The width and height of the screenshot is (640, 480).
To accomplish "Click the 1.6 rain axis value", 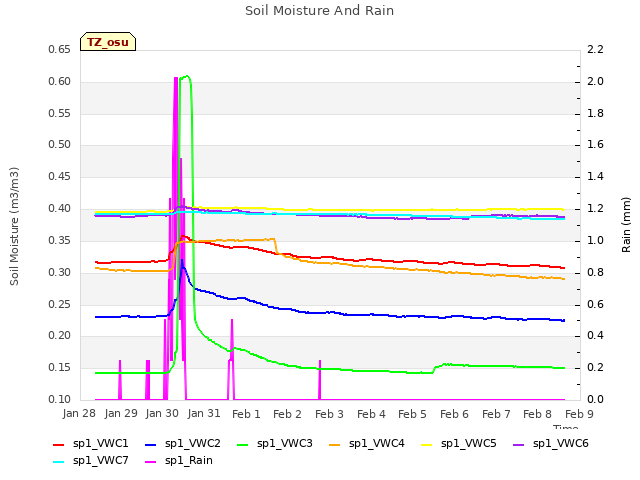I will point(596,144).
